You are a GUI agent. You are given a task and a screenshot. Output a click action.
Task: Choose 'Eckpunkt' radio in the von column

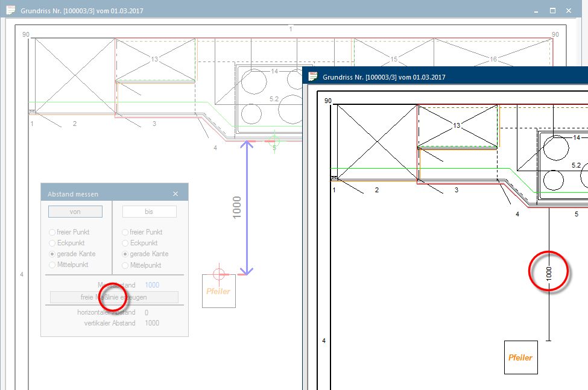click(x=52, y=243)
